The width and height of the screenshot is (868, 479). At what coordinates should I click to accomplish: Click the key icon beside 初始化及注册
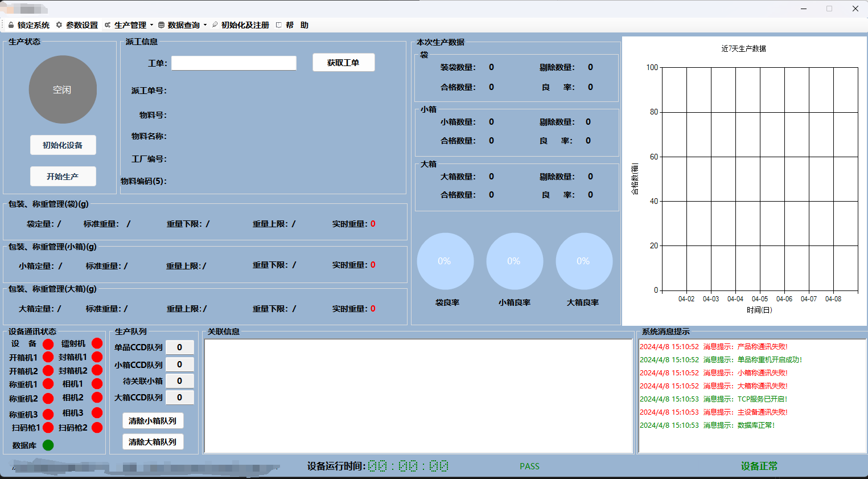[215, 25]
